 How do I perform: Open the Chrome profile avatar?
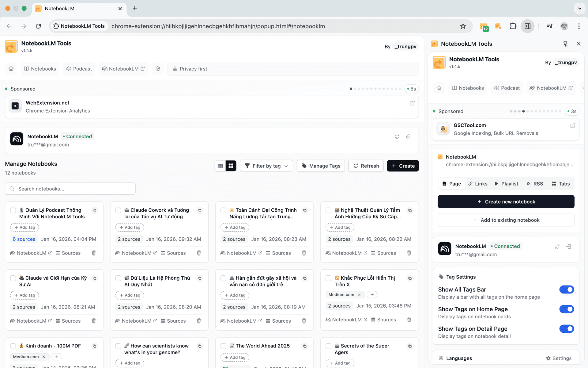tap(564, 26)
